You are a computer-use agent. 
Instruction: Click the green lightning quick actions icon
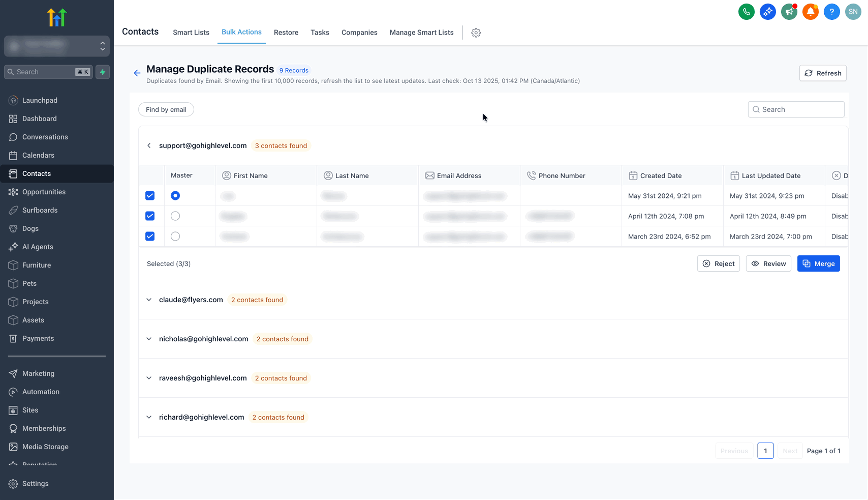click(x=103, y=72)
